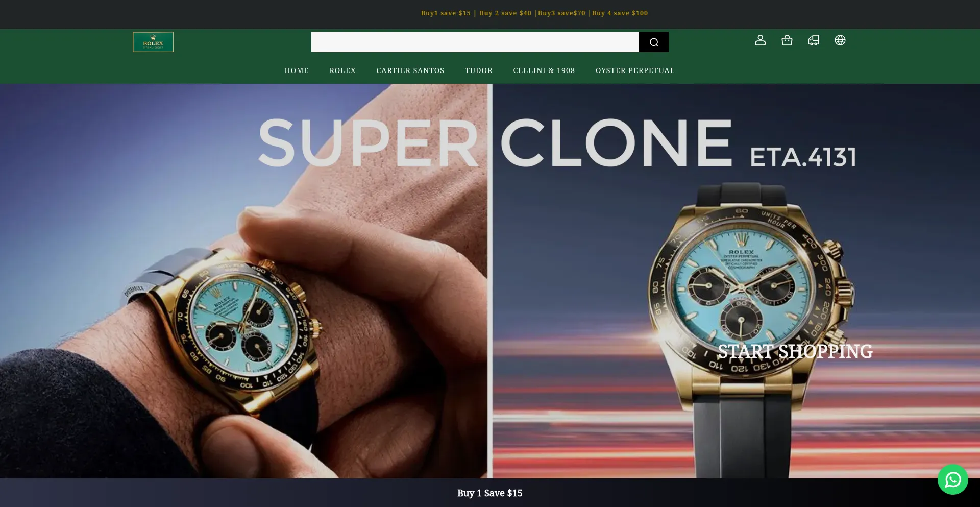
Task: Open the shopping bag cart icon
Action: (787, 40)
